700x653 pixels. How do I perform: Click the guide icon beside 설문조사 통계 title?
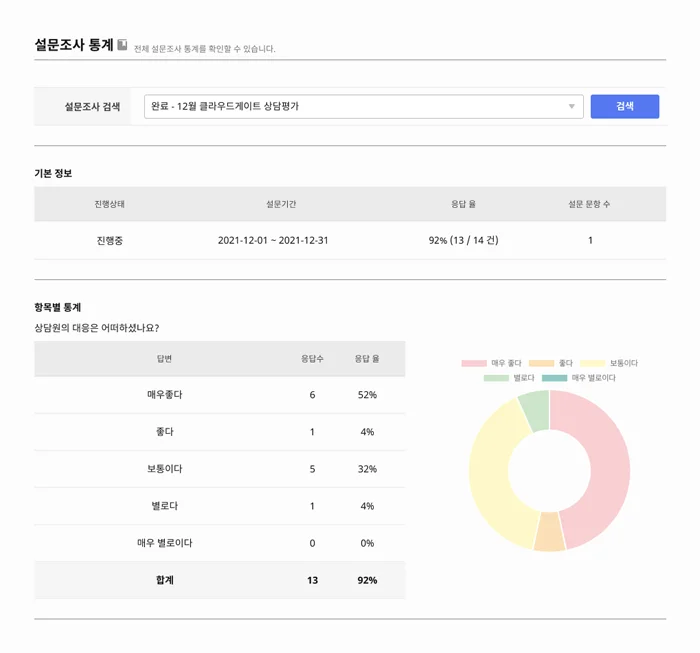[122, 45]
